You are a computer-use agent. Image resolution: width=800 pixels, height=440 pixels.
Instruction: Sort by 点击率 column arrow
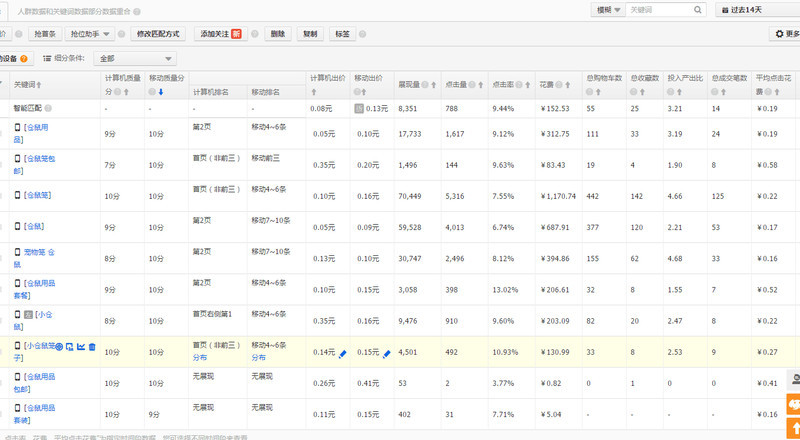[x=527, y=85]
